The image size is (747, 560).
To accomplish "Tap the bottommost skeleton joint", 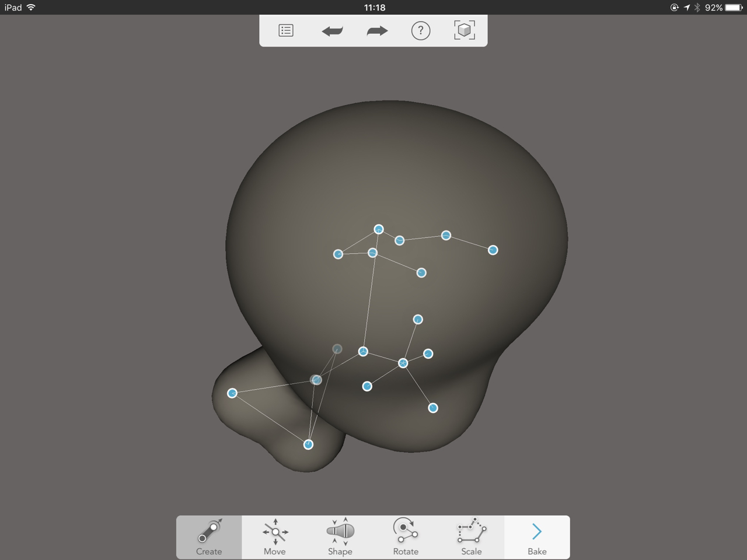I will 308,444.
